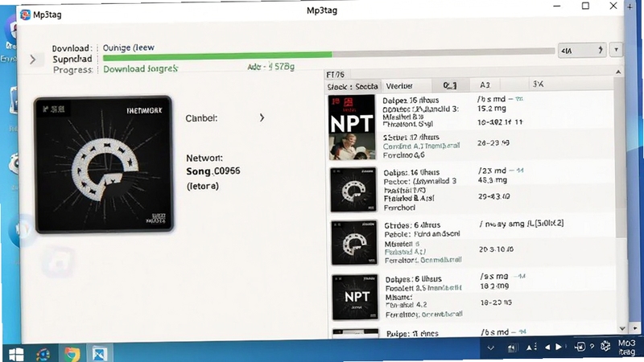Open the picture app icon on taskbar
644x362 pixels.
coord(99,354)
